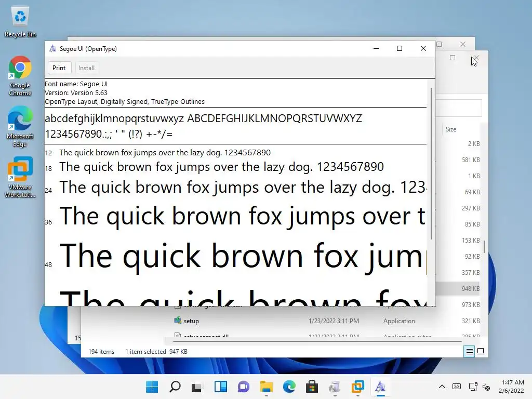
Task: Click the Application type label for setup
Action: click(x=399, y=321)
